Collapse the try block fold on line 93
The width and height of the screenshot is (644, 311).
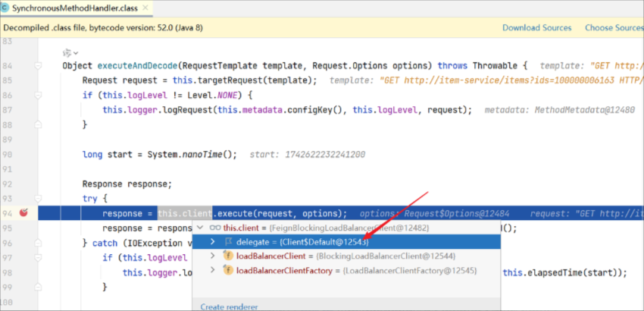[x=38, y=198]
